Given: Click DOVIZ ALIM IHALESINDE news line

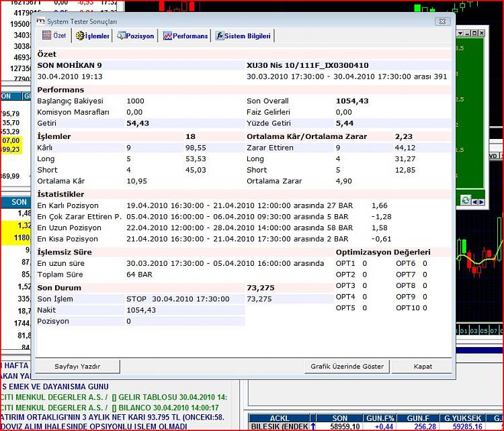Looking at the screenshot, I should 94,426.
